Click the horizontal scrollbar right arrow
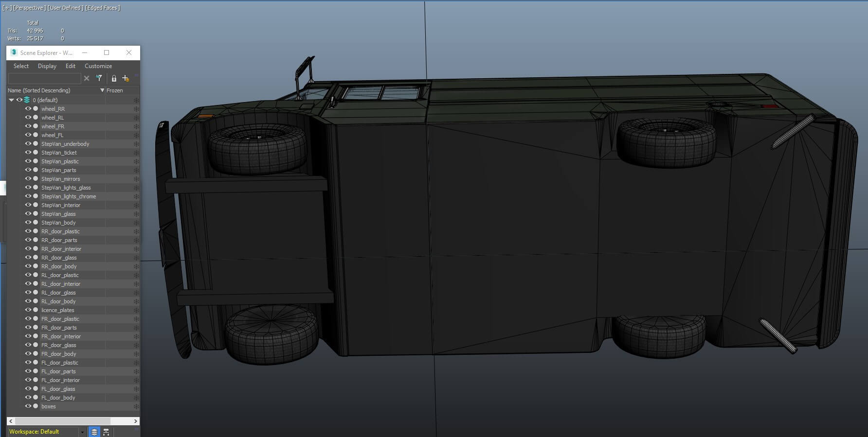The image size is (868, 437). [x=136, y=421]
